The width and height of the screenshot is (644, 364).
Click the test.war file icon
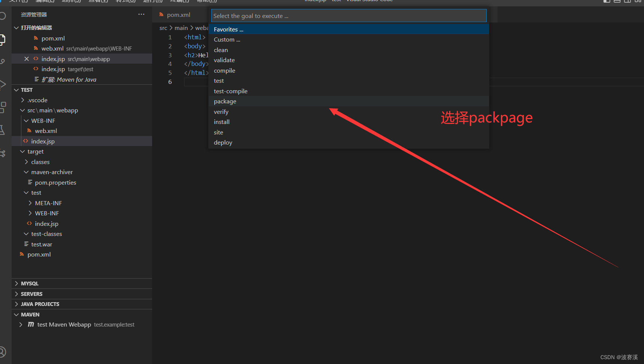26,244
